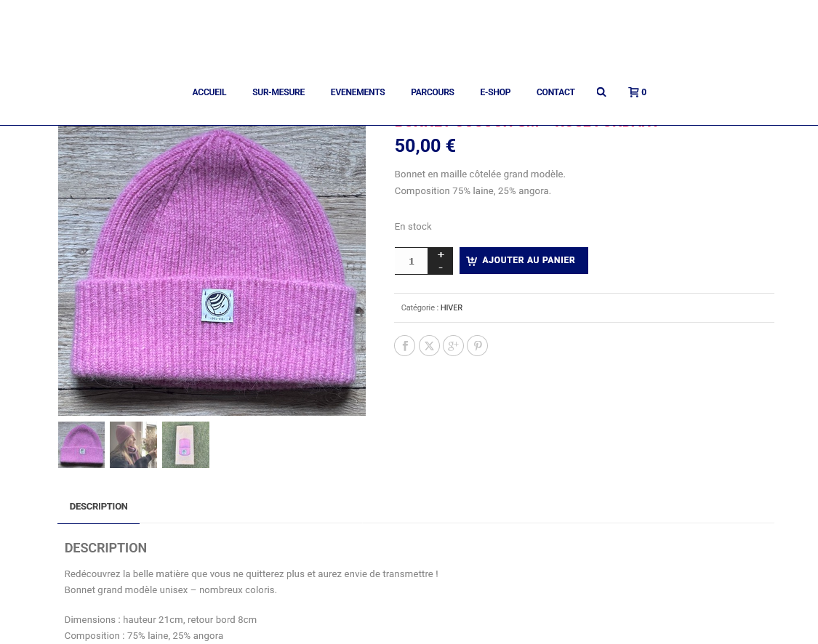Image resolution: width=818 pixels, height=644 pixels.
Task: Select the Description tab
Action: click(99, 507)
